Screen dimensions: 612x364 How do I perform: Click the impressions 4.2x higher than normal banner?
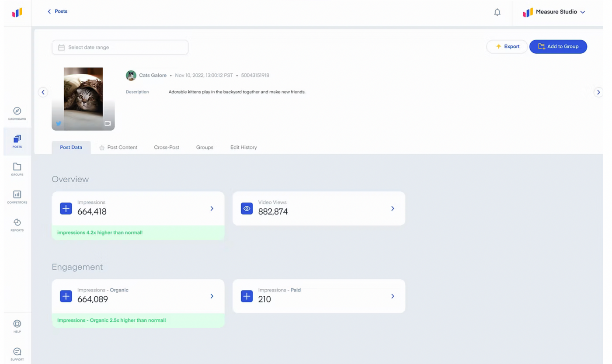point(138,232)
